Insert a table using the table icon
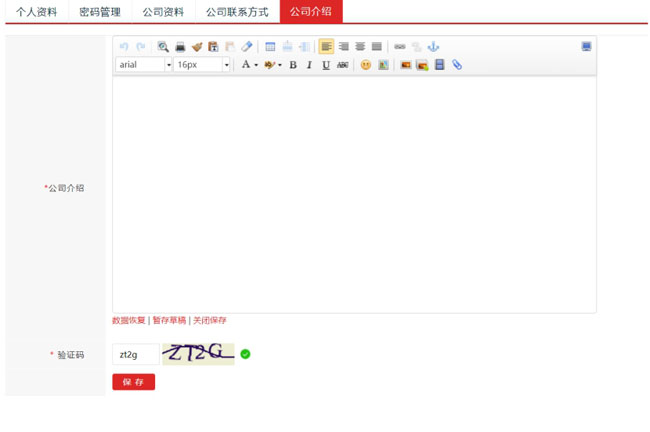The height and width of the screenshot is (432, 650). pyautogui.click(x=270, y=47)
